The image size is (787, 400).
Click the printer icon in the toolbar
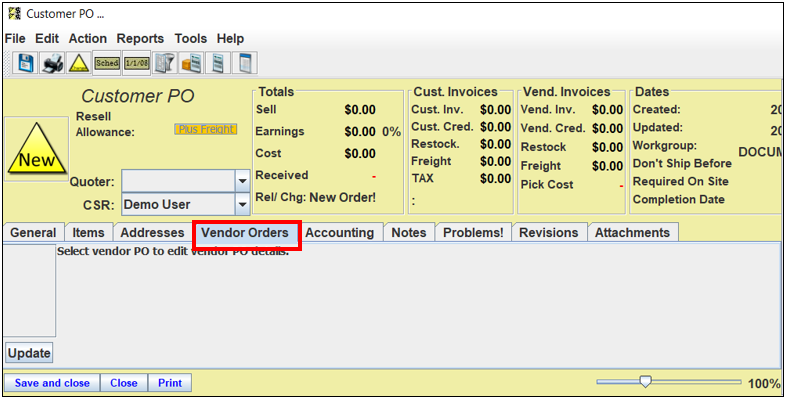52,63
